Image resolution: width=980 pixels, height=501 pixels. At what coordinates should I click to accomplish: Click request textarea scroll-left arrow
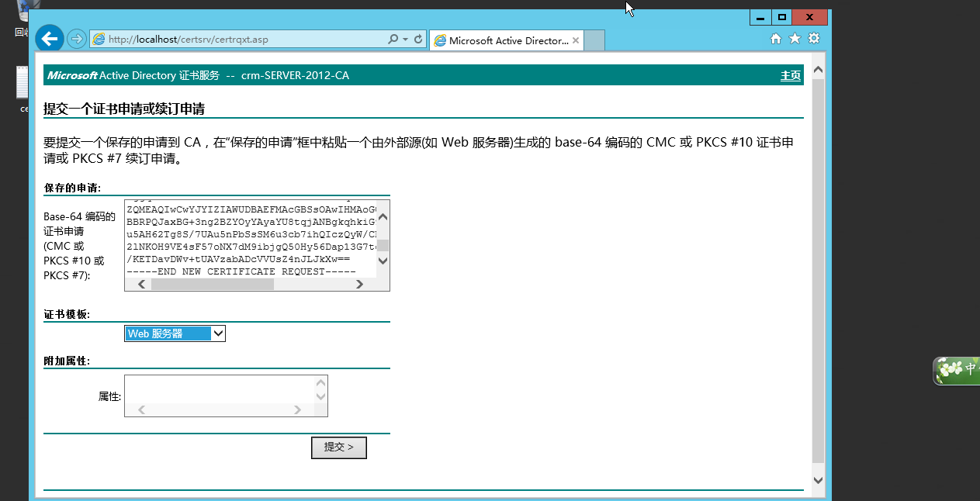141,285
